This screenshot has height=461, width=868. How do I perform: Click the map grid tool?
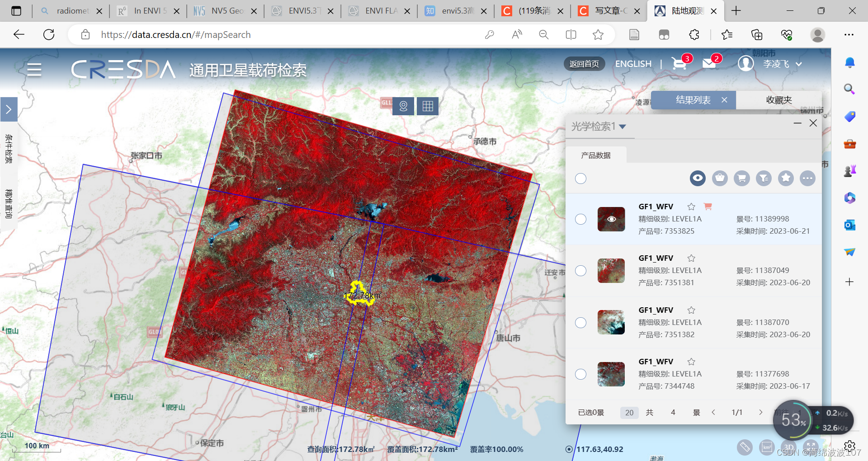coord(428,106)
